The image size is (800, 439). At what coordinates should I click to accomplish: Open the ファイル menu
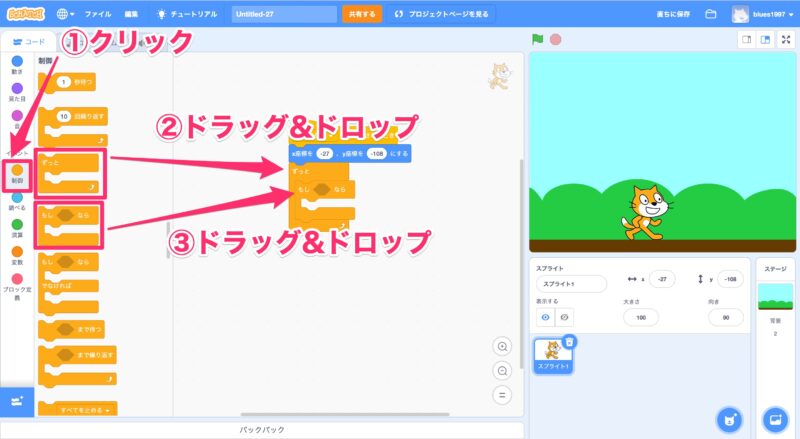click(x=98, y=15)
